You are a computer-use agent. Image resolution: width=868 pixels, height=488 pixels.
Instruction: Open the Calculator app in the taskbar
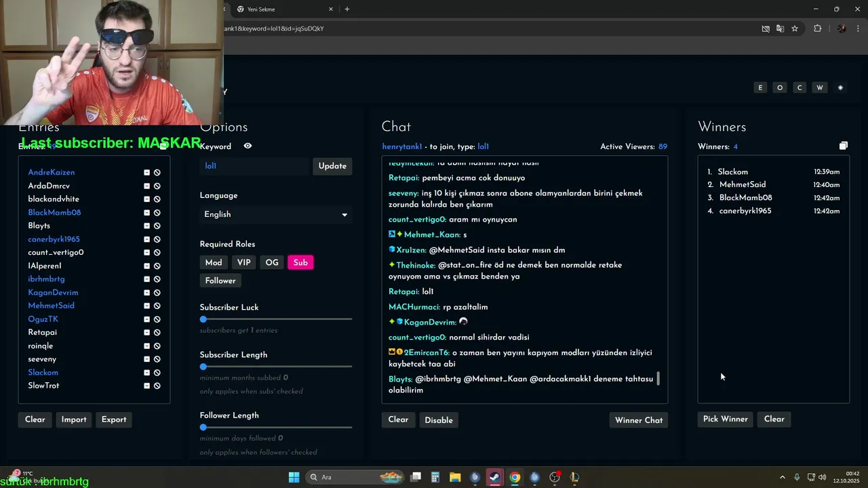[x=435, y=477]
